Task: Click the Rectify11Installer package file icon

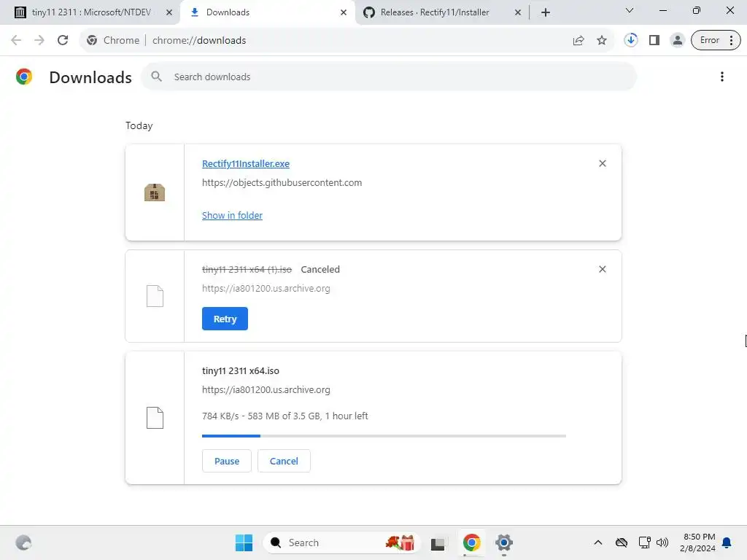Action: click(155, 192)
